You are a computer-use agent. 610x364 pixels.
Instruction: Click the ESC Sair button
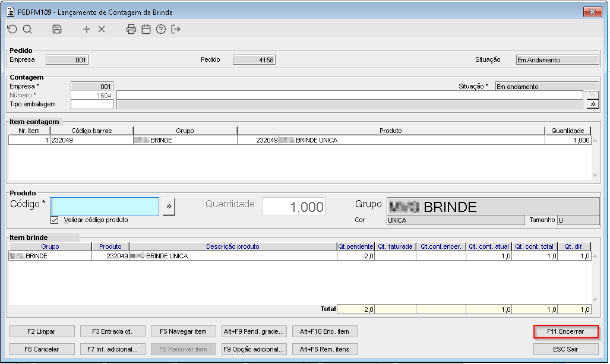(565, 349)
